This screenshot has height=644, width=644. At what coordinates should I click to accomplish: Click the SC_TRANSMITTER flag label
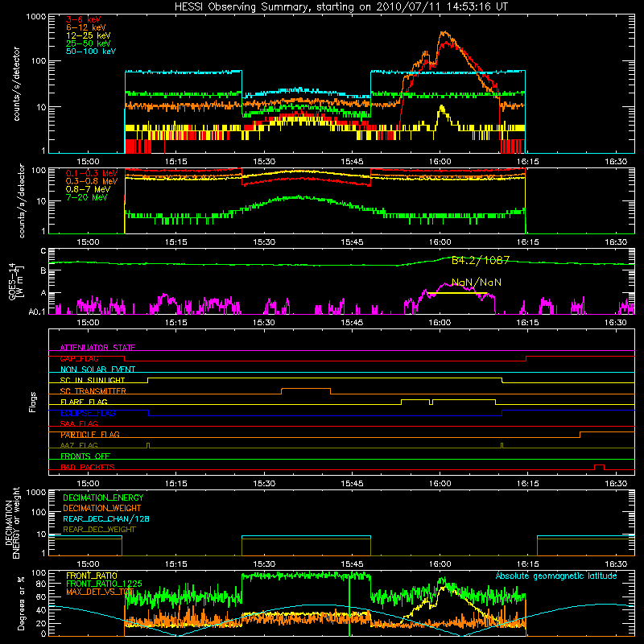tap(93, 391)
